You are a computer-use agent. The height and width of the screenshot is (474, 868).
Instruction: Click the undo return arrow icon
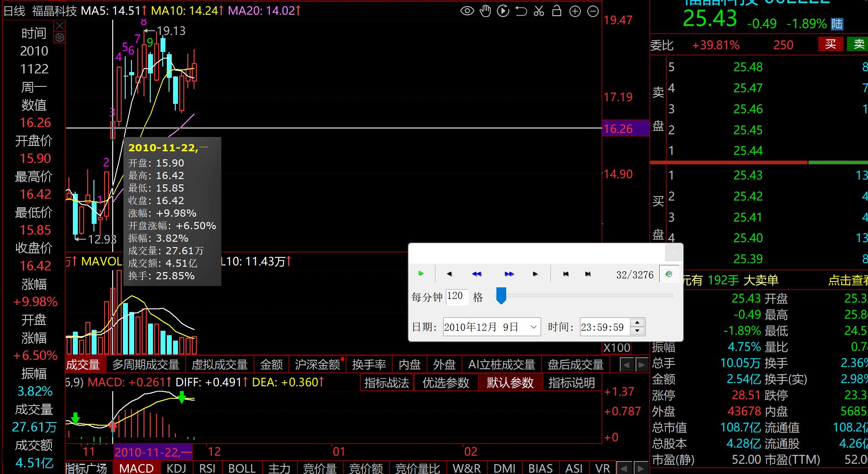point(521,11)
